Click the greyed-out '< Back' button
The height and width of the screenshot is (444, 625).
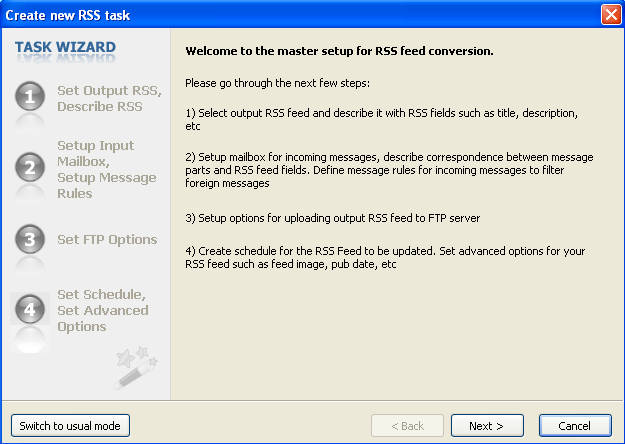407,426
